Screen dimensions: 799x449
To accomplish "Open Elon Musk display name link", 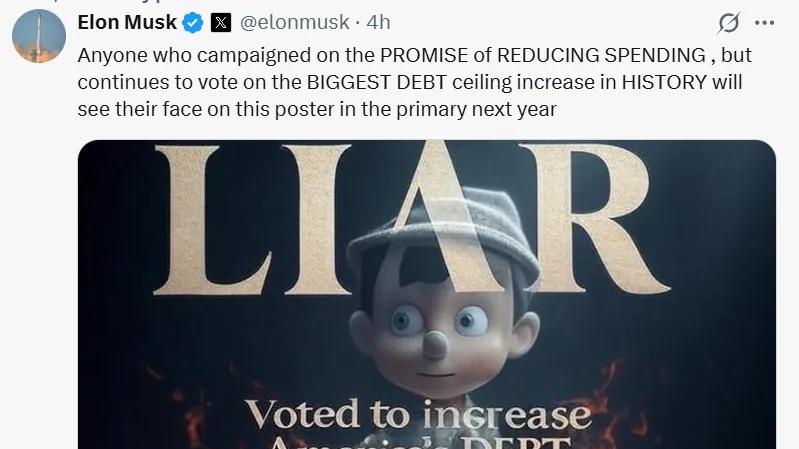I will pos(127,22).
